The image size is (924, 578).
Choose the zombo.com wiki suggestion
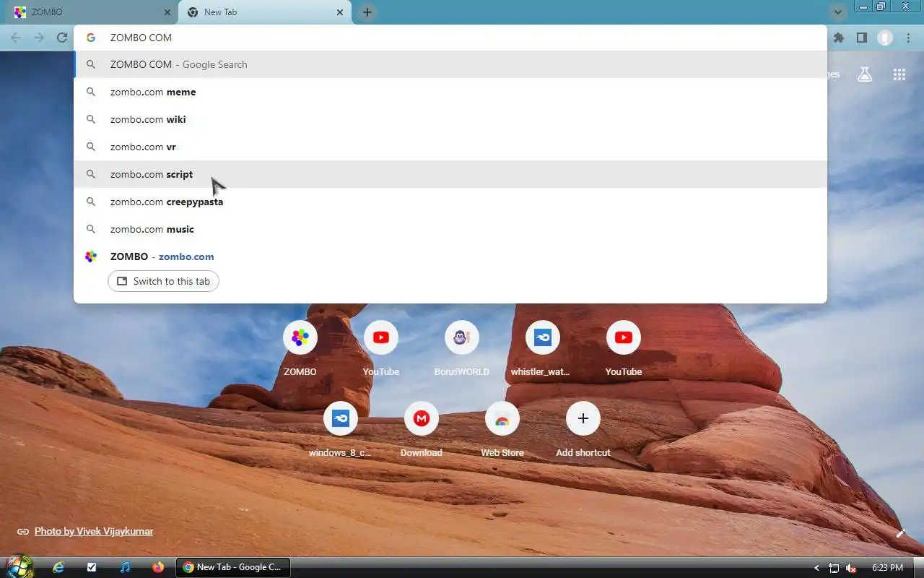point(450,119)
